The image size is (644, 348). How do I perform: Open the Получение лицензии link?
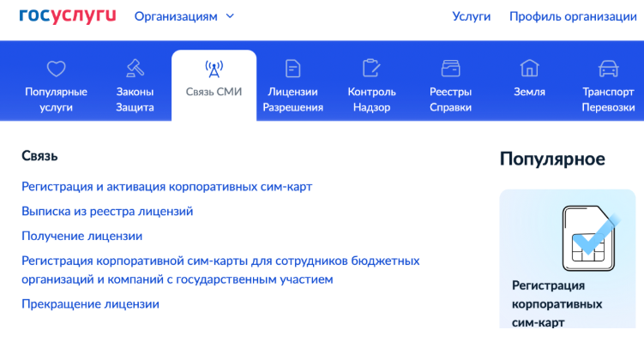point(81,236)
